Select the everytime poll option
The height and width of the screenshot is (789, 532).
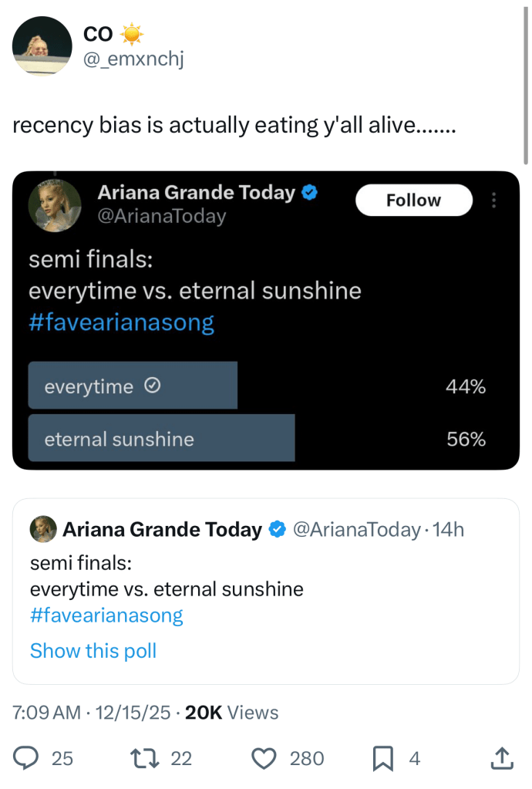pos(133,386)
